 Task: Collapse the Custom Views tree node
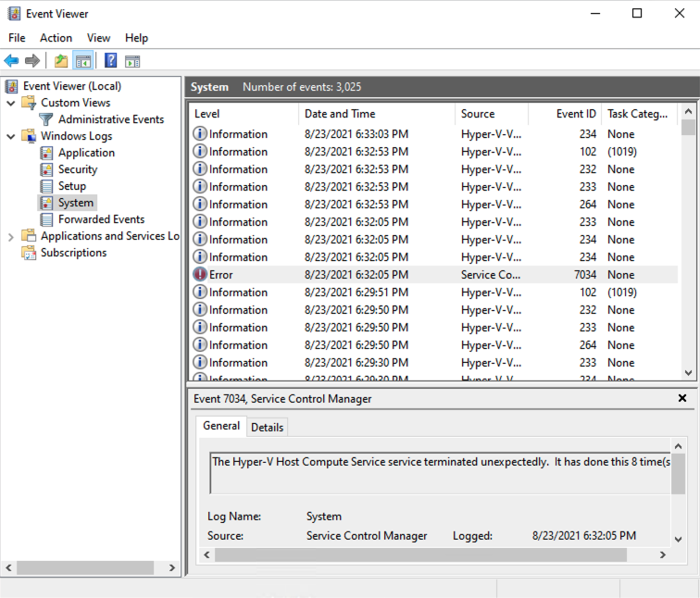coord(11,103)
